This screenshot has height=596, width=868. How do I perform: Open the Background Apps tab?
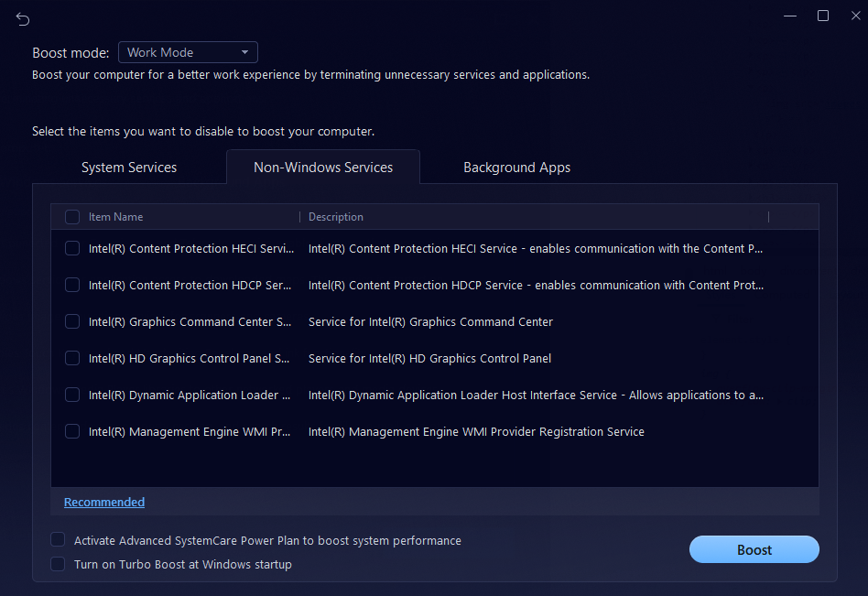pos(516,168)
